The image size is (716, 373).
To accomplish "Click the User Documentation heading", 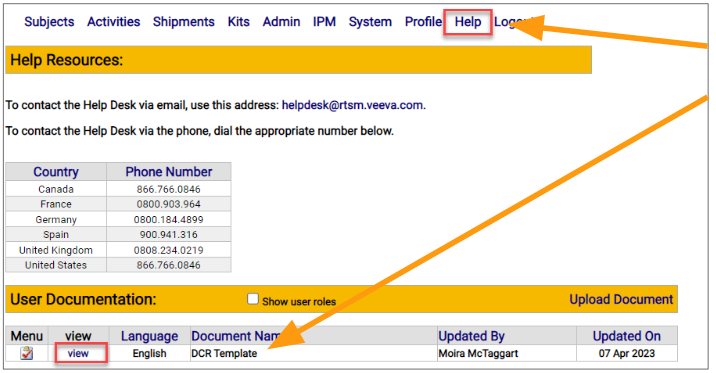I will click(83, 299).
